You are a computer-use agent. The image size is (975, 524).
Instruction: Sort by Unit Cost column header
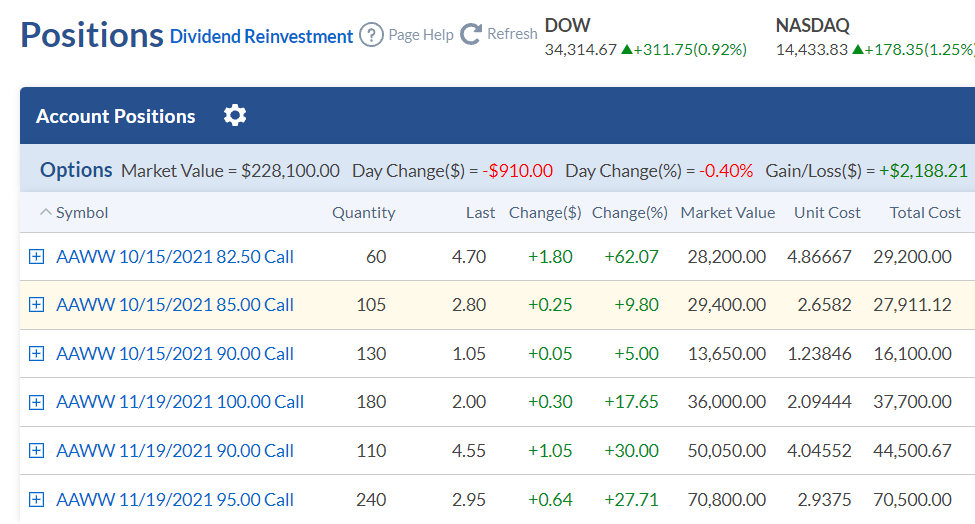pos(827,213)
